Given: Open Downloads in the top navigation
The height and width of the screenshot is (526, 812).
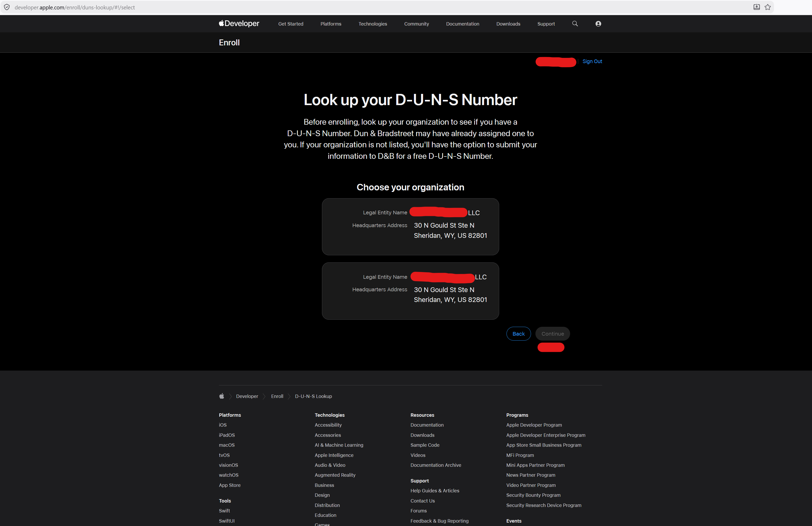Looking at the screenshot, I should 508,24.
